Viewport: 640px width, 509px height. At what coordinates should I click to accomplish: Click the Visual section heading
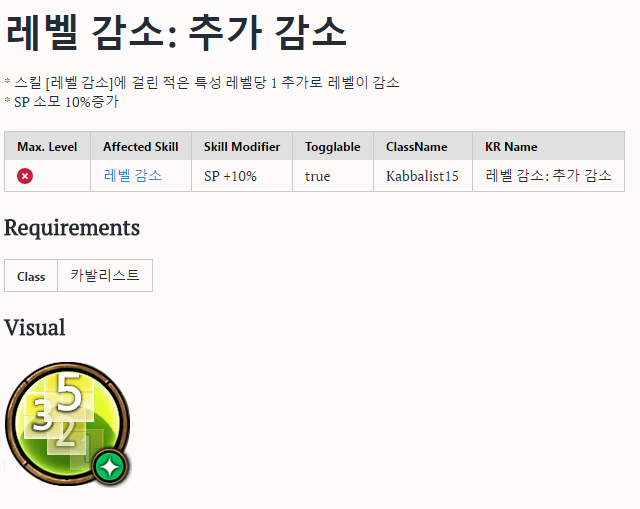click(35, 327)
